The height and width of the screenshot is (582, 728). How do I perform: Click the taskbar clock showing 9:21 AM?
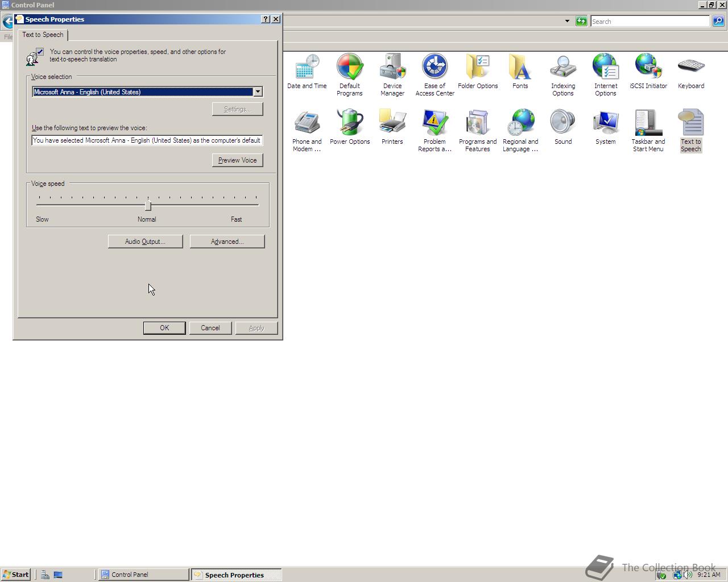[709, 575]
